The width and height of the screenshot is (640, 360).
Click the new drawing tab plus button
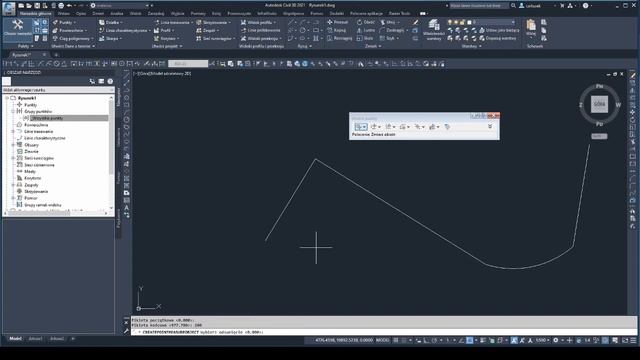point(56,55)
